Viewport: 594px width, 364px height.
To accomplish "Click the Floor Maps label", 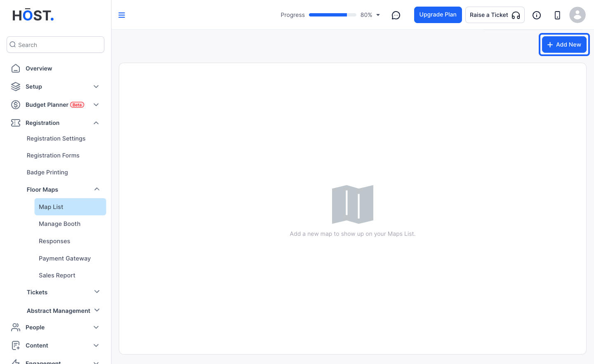I will (x=42, y=190).
